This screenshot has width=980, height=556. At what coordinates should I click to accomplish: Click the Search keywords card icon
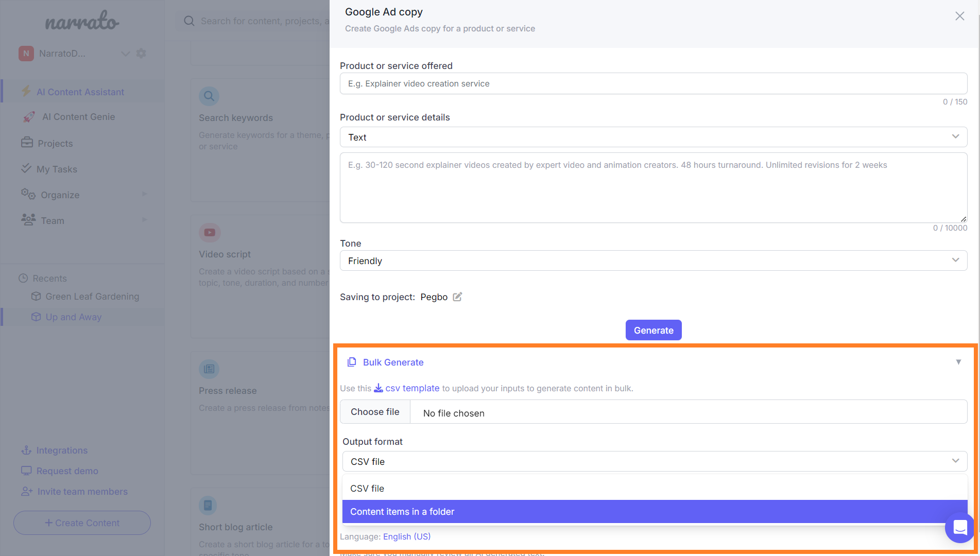click(x=209, y=96)
